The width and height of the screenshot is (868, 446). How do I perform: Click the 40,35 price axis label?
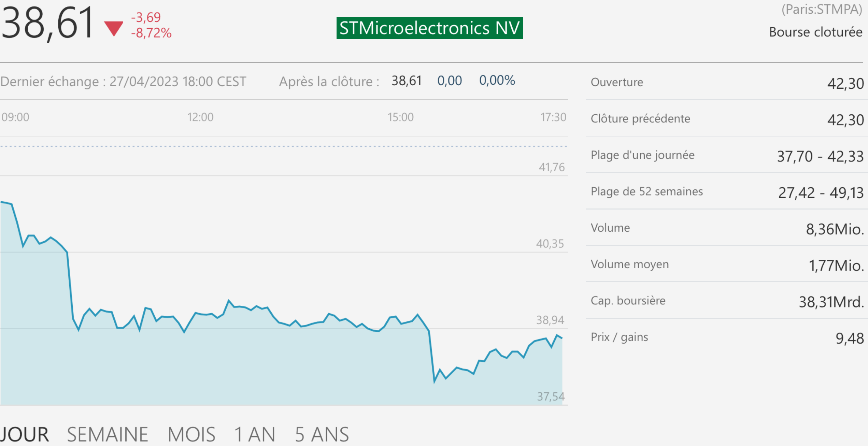(x=550, y=244)
